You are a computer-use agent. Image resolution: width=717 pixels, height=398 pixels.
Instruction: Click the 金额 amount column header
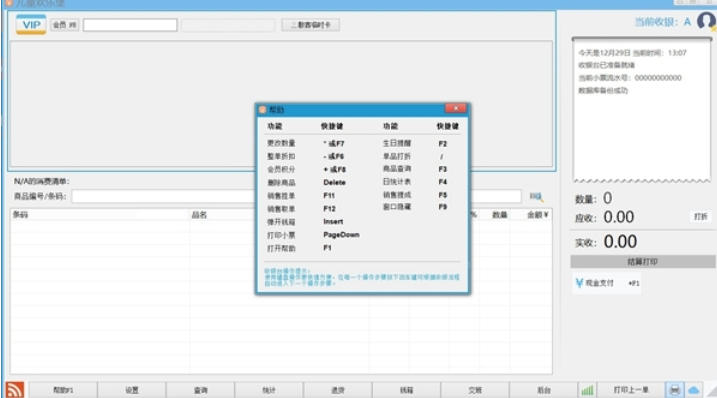point(537,215)
